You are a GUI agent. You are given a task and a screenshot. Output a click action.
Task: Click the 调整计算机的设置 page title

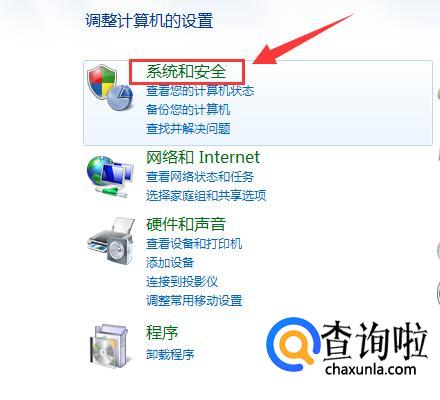click(149, 20)
